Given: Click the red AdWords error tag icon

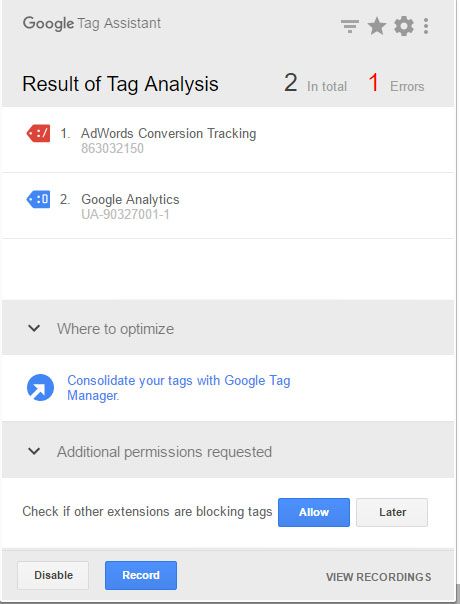Looking at the screenshot, I should [x=38, y=134].
